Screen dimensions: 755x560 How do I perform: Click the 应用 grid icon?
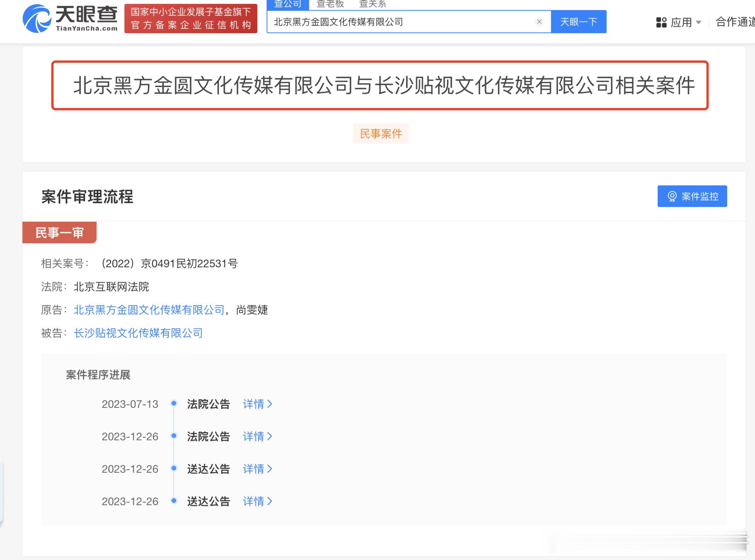661,22
